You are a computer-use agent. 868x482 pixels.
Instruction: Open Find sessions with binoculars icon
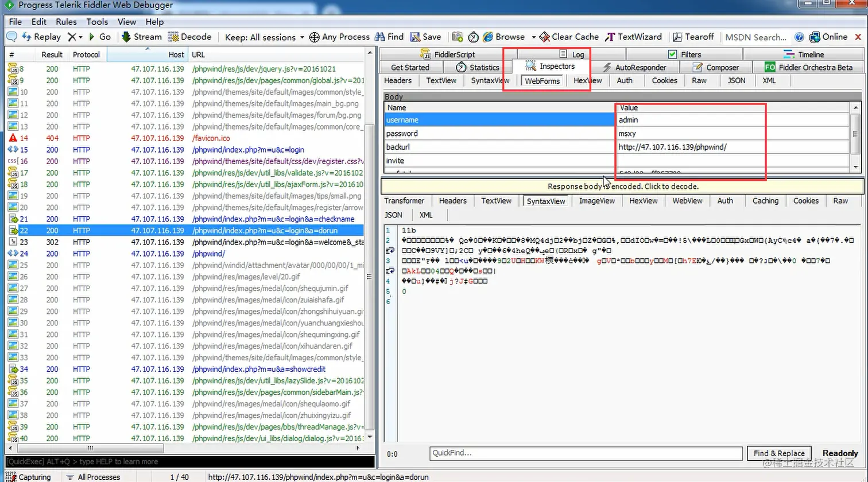click(389, 37)
